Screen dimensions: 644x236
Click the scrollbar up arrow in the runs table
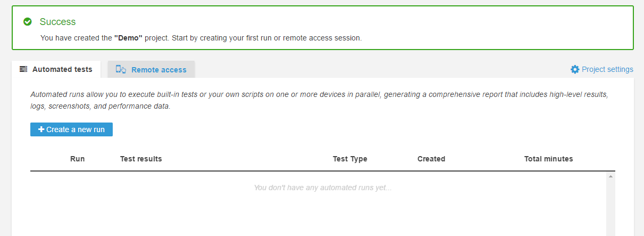click(610, 176)
